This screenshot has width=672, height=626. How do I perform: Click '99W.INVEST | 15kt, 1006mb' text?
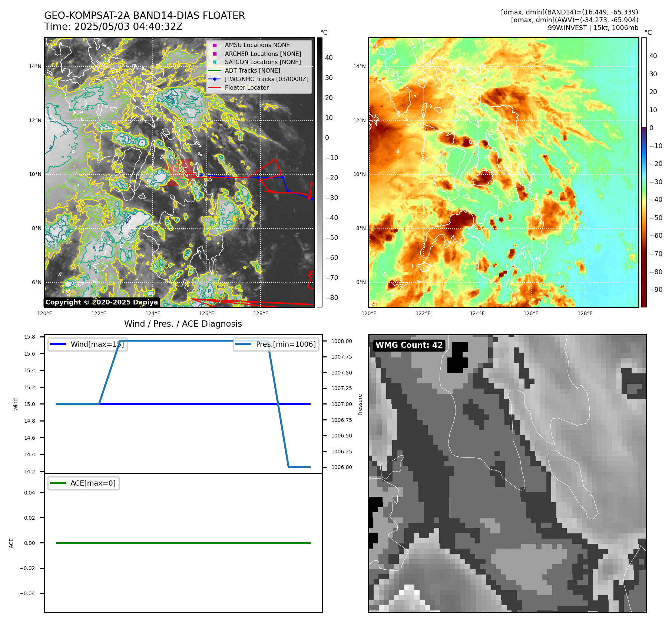pos(593,28)
